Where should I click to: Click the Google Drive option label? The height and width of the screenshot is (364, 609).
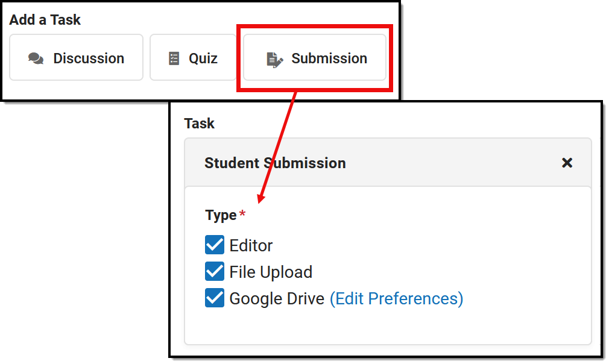click(x=277, y=298)
